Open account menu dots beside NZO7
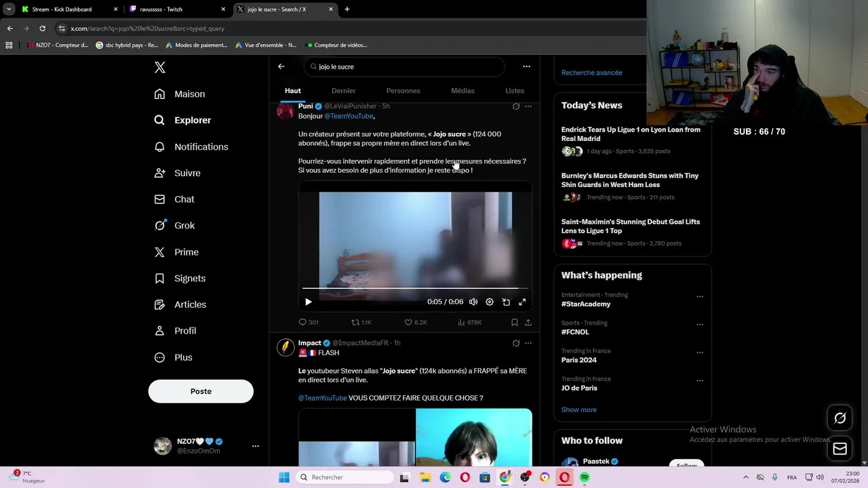Image resolution: width=868 pixels, height=488 pixels. 256,446
